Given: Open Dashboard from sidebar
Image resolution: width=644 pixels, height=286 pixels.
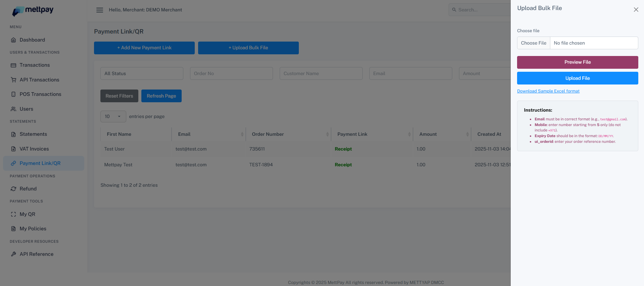Looking at the screenshot, I should (x=44, y=40).
